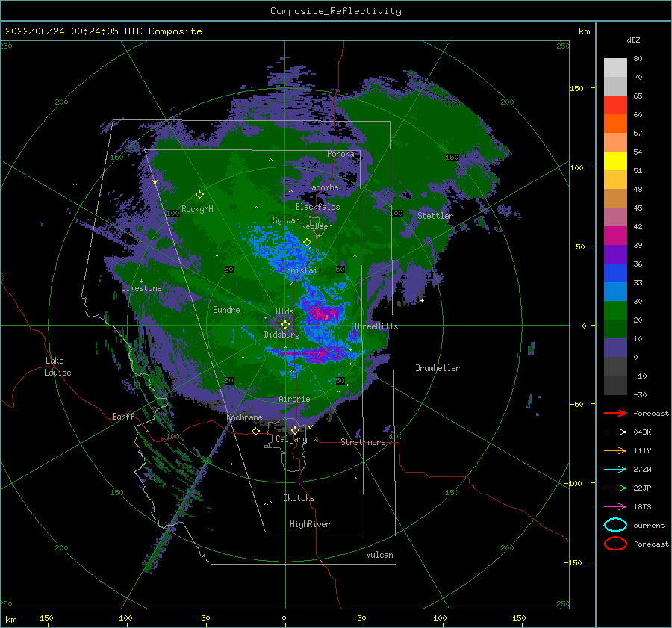The width and height of the screenshot is (672, 628).
Task: Click the Composite_Reflectivity title
Action: 336,11
